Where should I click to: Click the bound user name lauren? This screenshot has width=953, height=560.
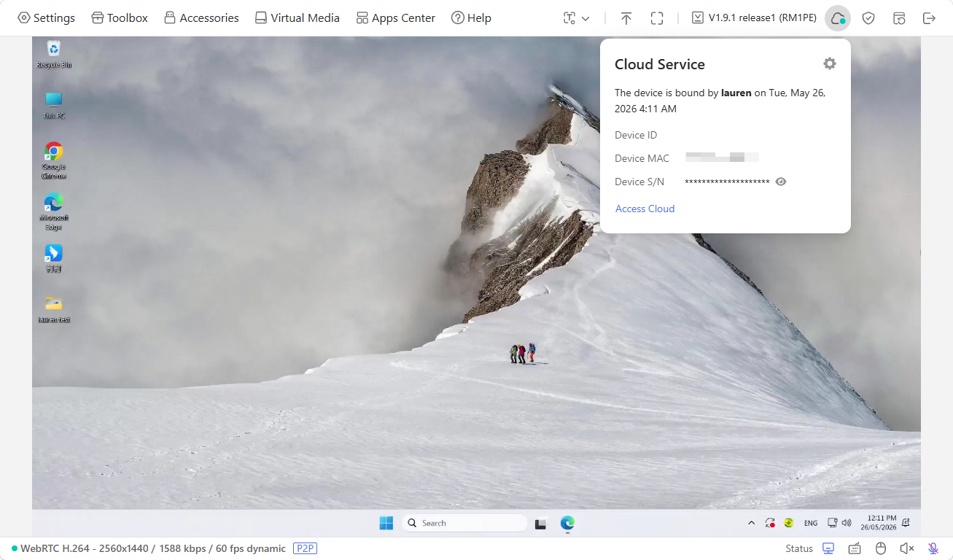(736, 93)
